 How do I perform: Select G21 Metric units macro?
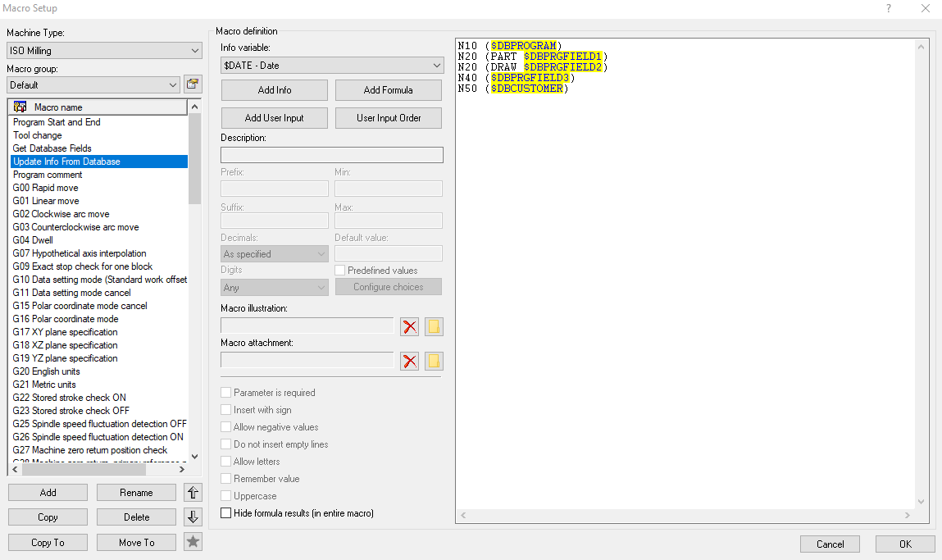point(99,385)
